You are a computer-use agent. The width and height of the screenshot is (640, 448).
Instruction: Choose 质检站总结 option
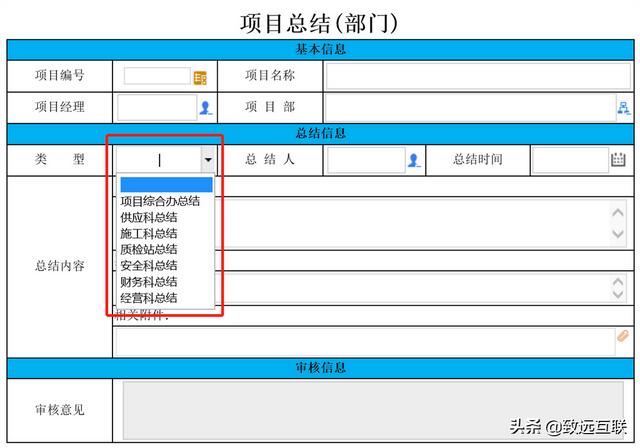[149, 249]
